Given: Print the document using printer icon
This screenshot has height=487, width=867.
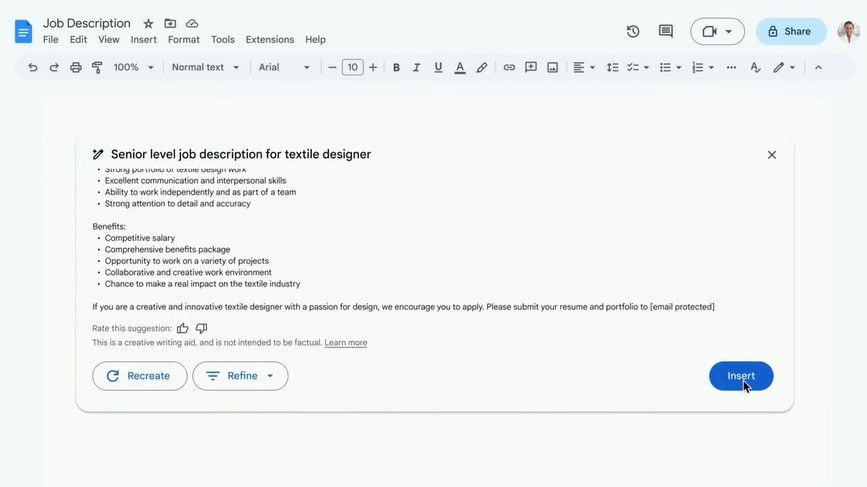Looking at the screenshot, I should (76, 68).
